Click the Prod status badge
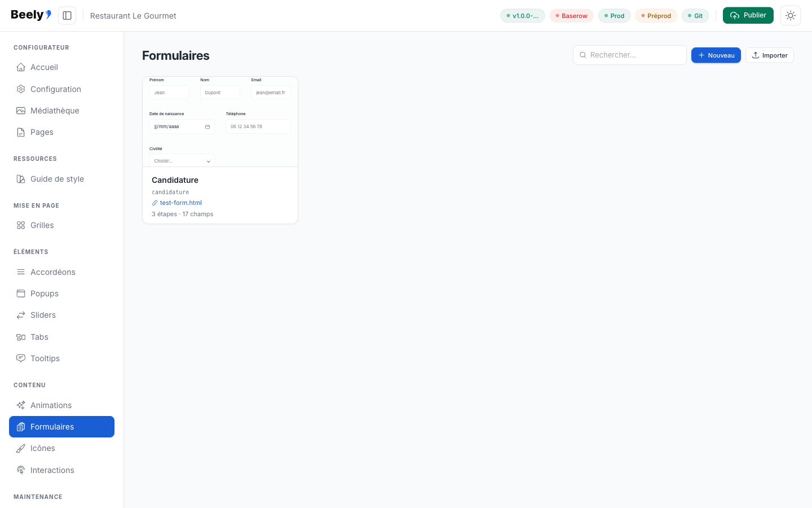Screen dimensions: 812x508 click(615, 16)
